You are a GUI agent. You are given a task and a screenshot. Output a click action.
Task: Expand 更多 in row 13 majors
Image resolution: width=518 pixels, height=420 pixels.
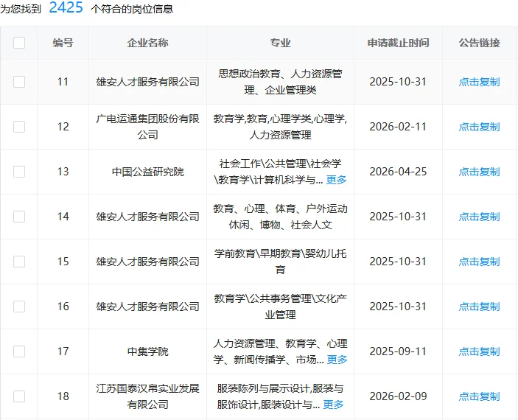point(336,180)
